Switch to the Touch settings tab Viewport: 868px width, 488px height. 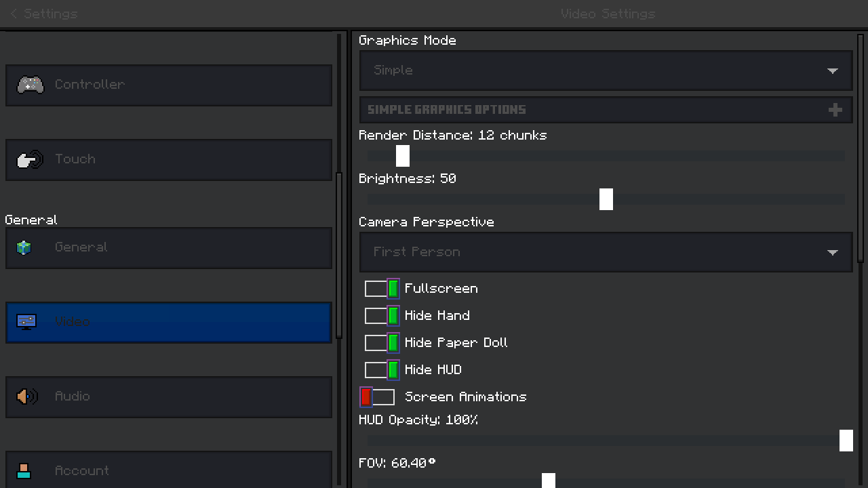[x=169, y=160]
